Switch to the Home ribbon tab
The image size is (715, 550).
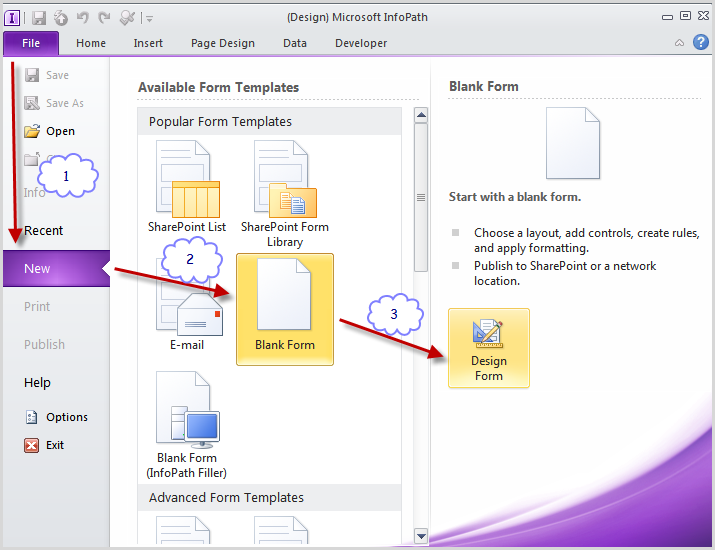pos(91,43)
